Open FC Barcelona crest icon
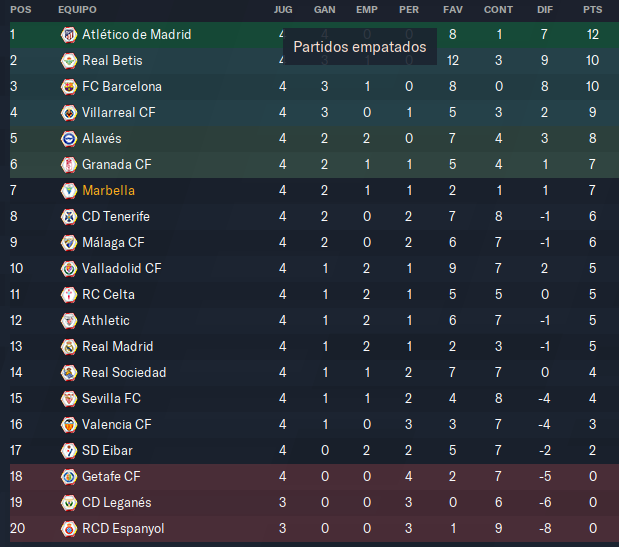The width and height of the screenshot is (619, 547). (69, 87)
